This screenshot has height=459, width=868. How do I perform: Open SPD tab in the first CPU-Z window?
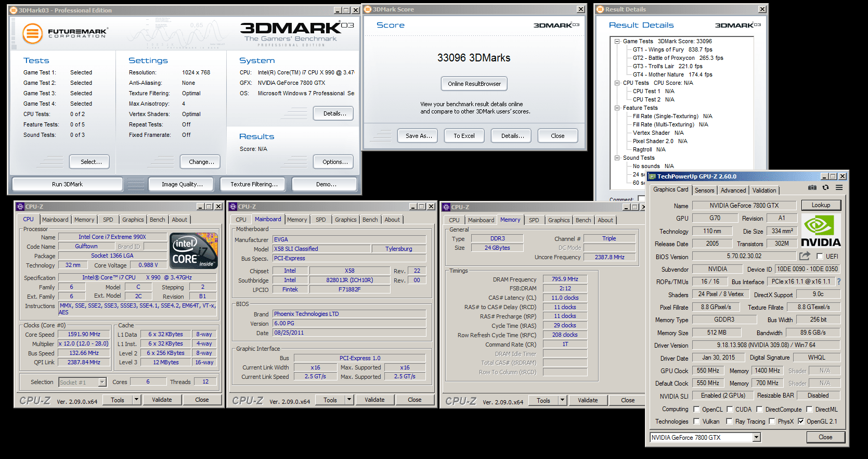pyautogui.click(x=108, y=220)
